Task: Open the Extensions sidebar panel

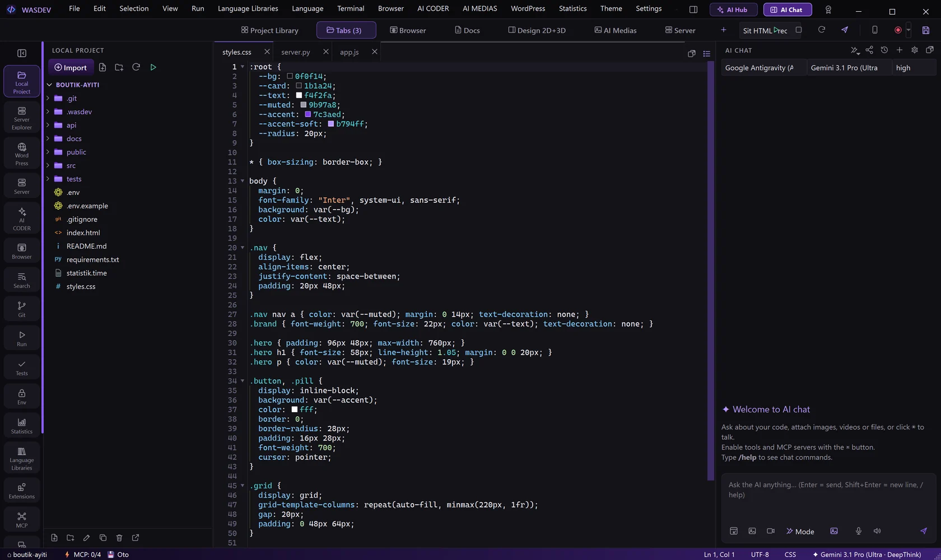Action: tap(22, 491)
